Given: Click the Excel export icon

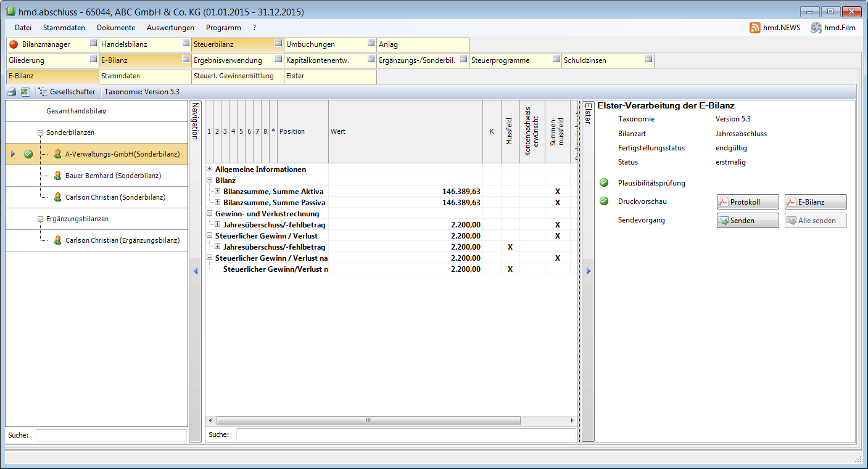Looking at the screenshot, I should click(25, 92).
